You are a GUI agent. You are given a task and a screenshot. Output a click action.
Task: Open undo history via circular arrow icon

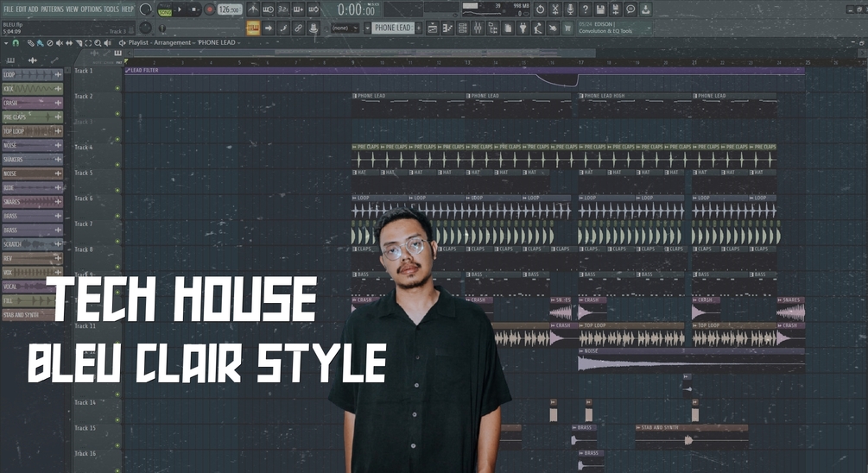(540, 9)
